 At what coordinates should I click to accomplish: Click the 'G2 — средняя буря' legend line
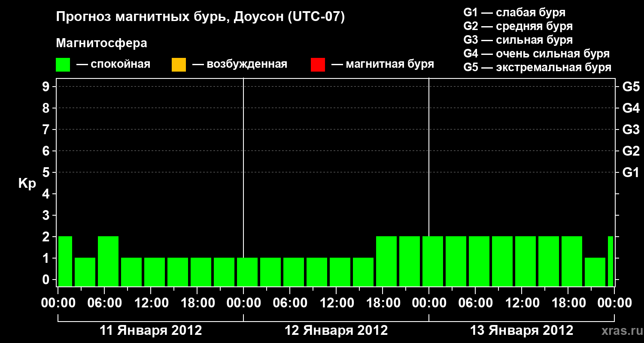(518, 26)
